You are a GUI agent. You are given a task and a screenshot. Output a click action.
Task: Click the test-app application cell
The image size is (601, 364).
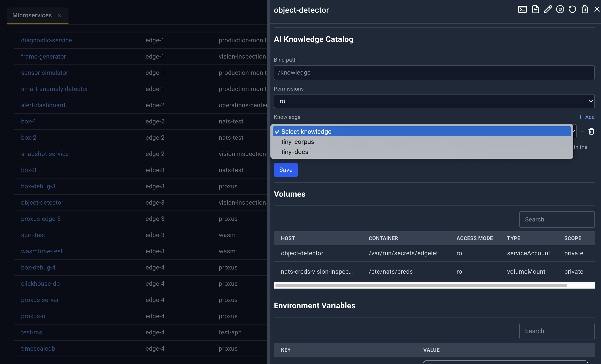(230, 332)
